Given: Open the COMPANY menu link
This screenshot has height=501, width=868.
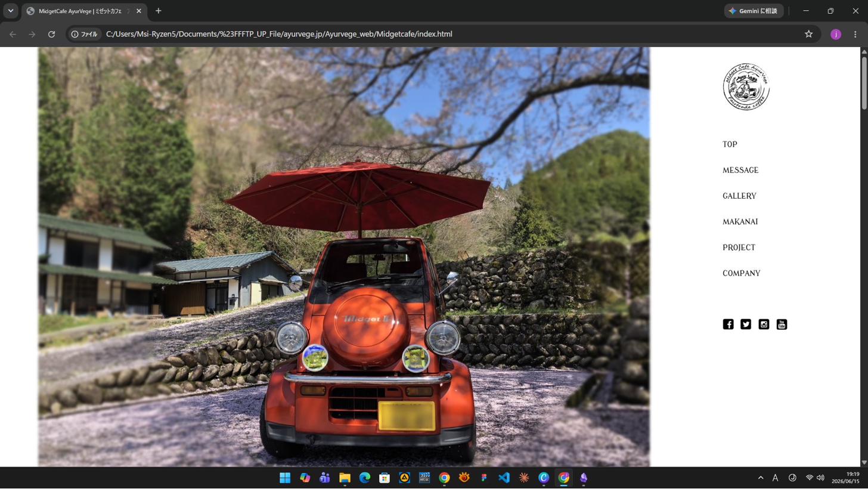Looking at the screenshot, I should [x=741, y=273].
